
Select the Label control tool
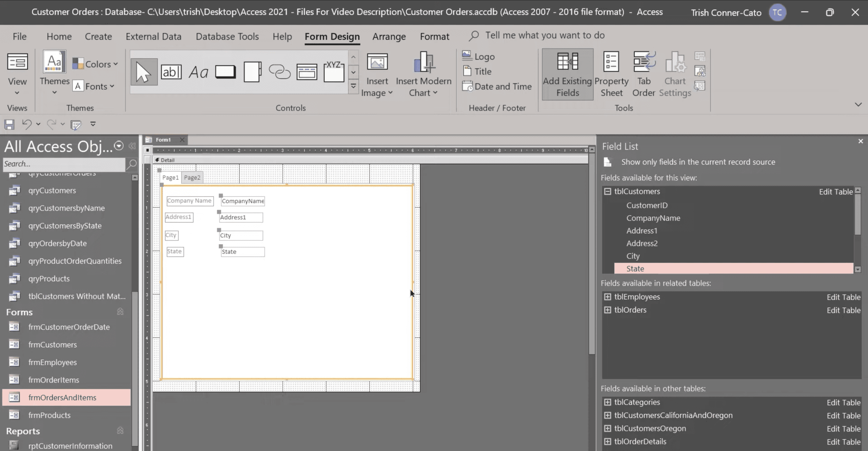(x=198, y=72)
